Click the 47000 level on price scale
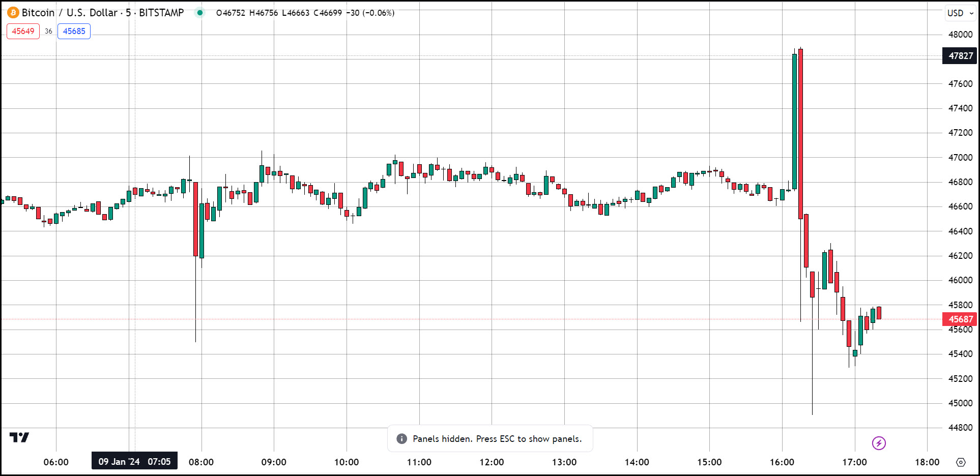The width and height of the screenshot is (980, 476). pyautogui.click(x=960, y=158)
